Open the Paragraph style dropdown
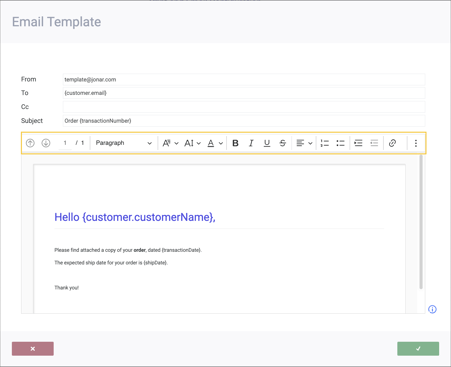451x367 pixels. 123,143
